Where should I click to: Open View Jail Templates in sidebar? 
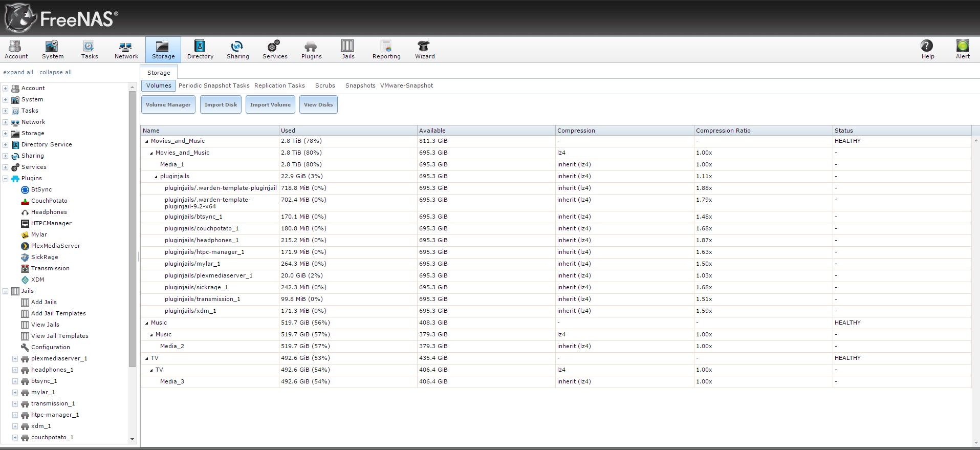(55, 336)
